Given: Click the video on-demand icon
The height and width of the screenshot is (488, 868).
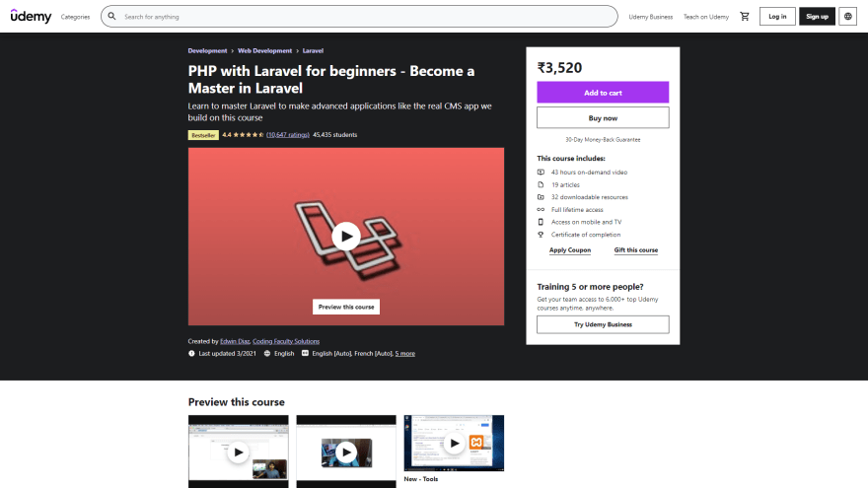Looking at the screenshot, I should tap(541, 173).
